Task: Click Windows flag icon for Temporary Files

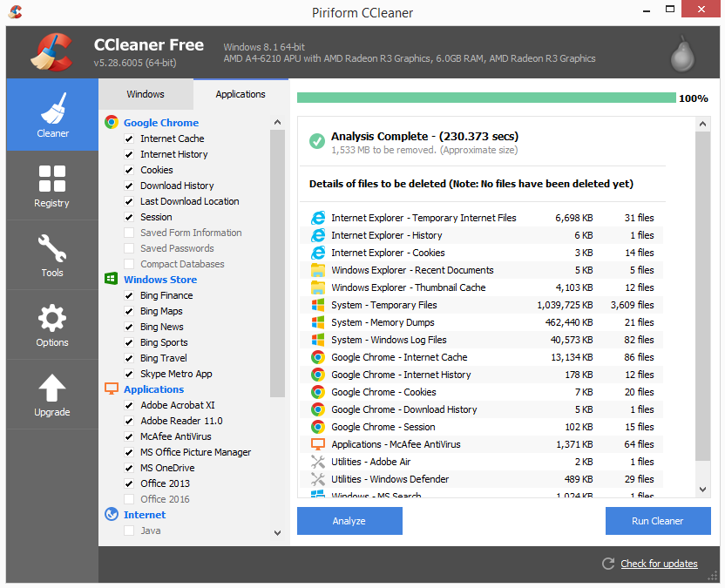Action: 318,305
